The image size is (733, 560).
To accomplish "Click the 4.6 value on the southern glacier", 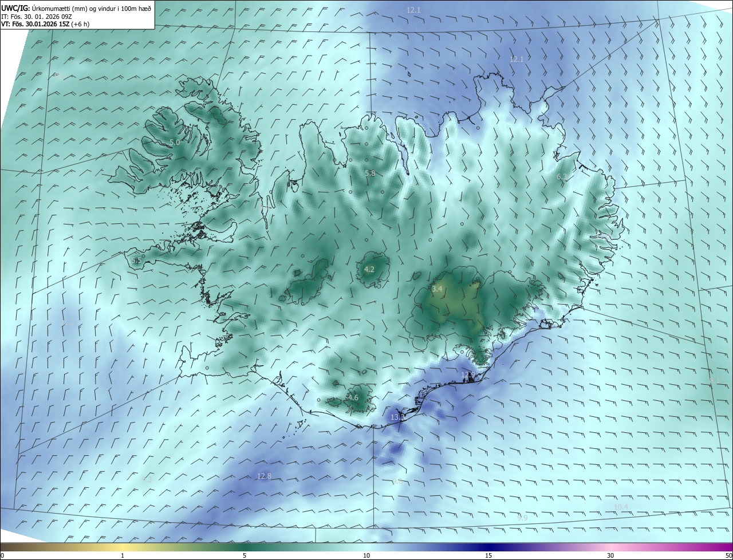I will 353,397.
